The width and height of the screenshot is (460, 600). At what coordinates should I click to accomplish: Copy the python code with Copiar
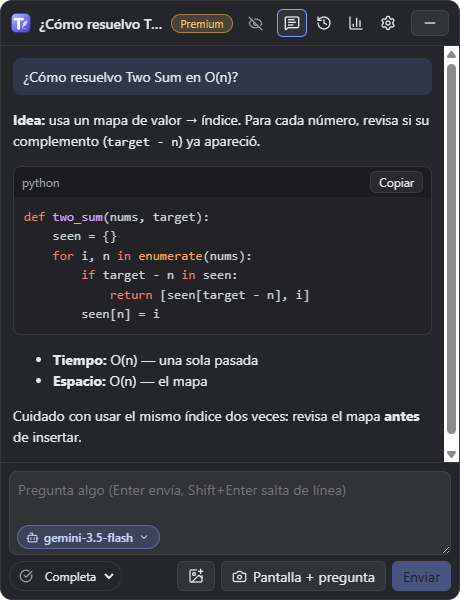(396, 183)
